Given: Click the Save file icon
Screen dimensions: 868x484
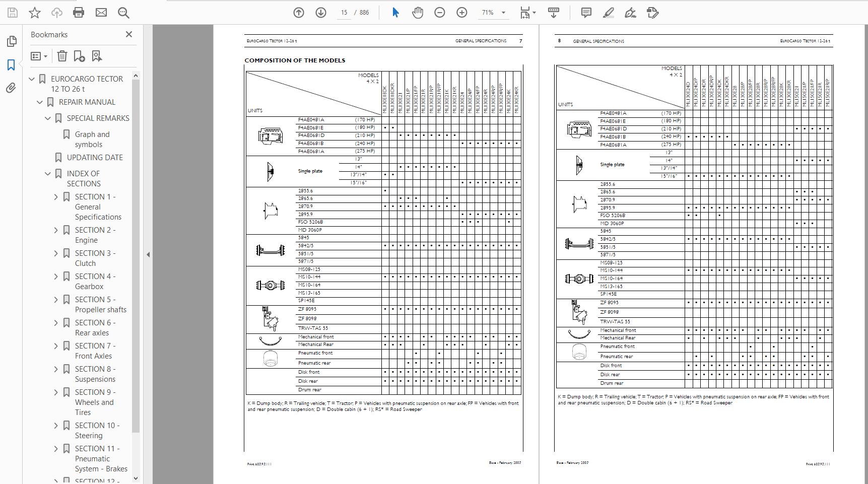Looking at the screenshot, I should (13, 13).
